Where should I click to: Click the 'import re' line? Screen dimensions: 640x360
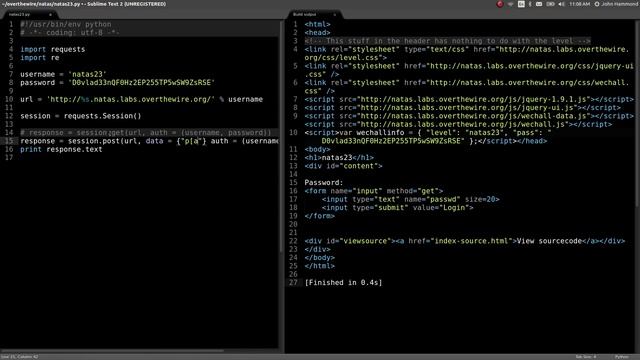40,58
